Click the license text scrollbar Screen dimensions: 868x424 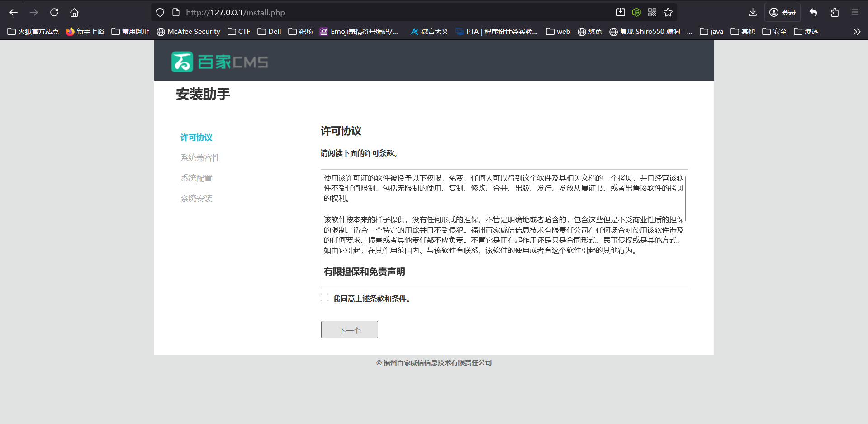685,199
